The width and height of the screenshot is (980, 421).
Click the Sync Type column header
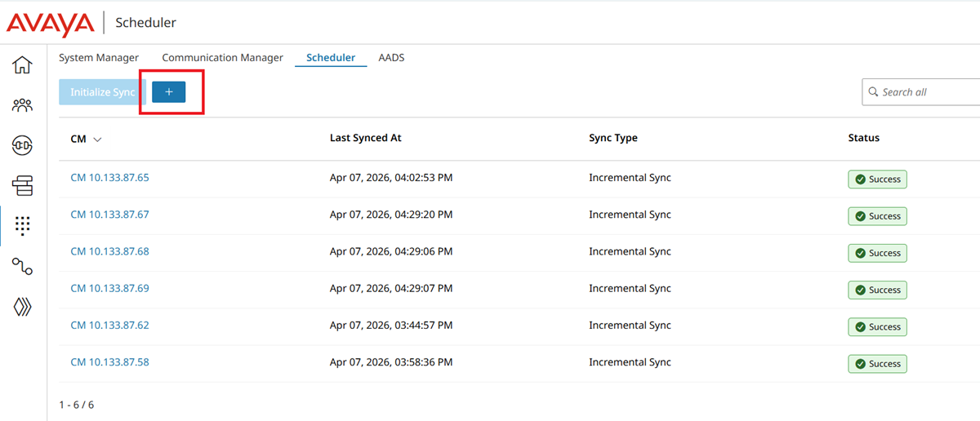click(x=613, y=138)
